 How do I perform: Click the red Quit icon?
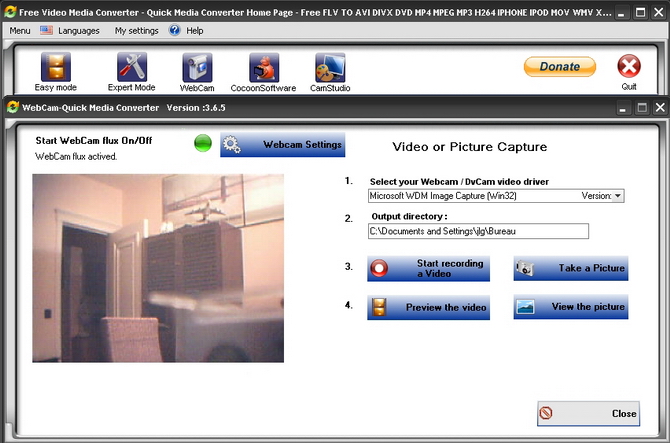click(629, 66)
